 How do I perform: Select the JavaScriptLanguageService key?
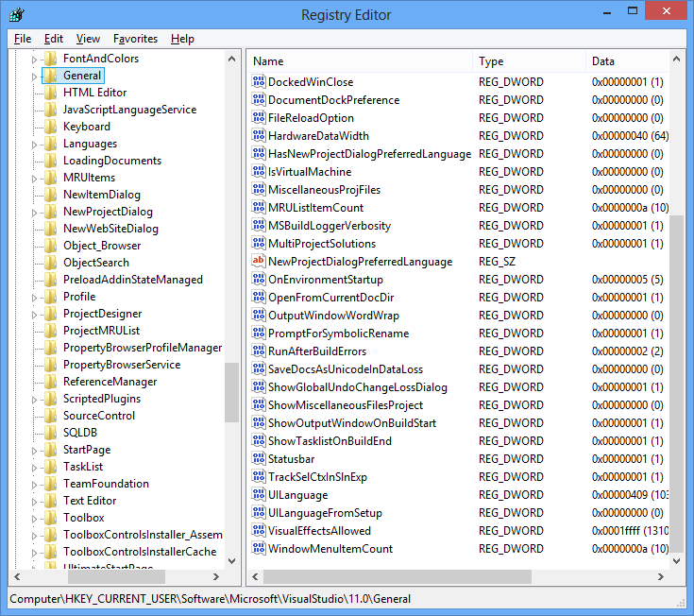click(x=129, y=110)
